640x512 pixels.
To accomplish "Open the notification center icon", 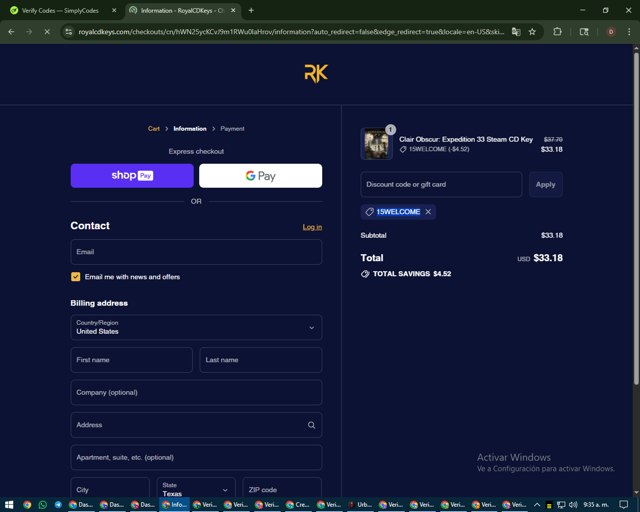I will [624, 505].
